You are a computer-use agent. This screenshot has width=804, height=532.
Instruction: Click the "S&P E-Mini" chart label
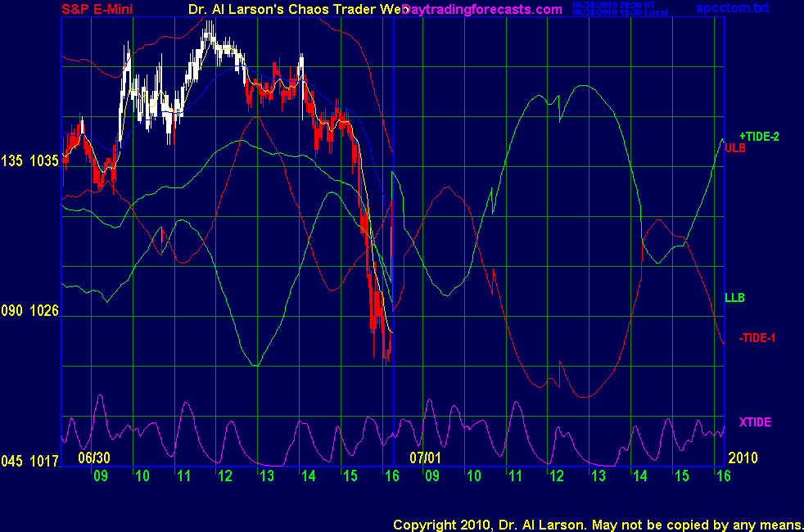coord(97,9)
